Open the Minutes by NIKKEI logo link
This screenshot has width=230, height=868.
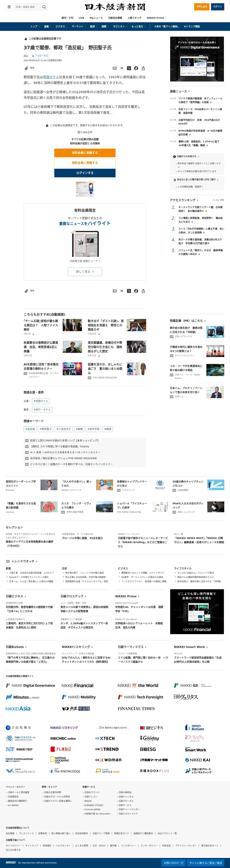coord(23,697)
